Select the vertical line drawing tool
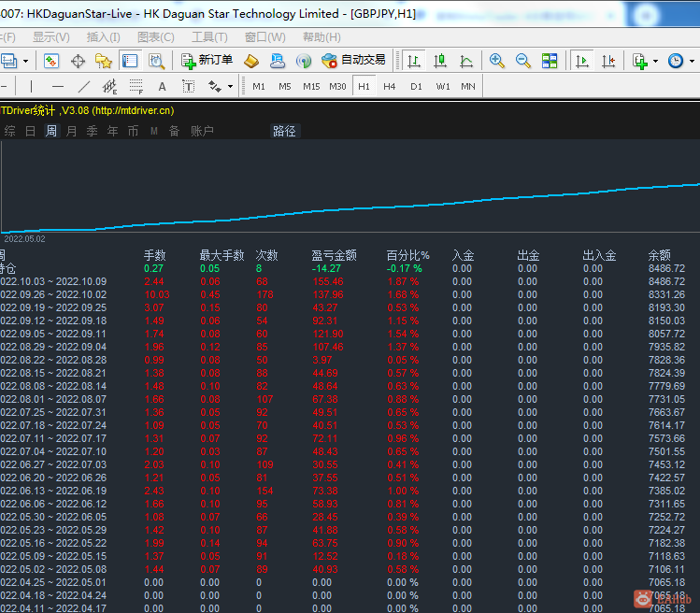 (x=31, y=86)
